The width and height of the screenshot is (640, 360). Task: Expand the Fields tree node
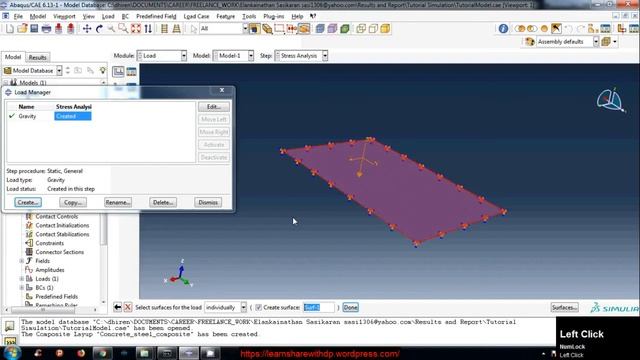point(22,261)
